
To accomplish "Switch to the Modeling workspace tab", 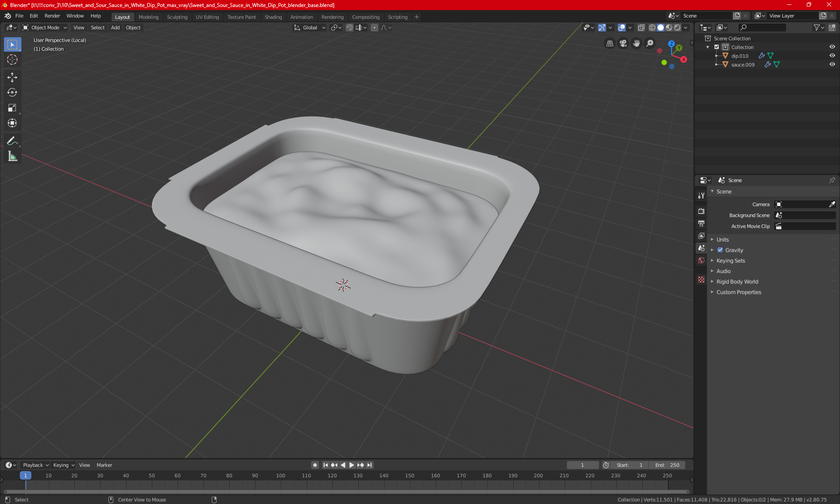I will (148, 17).
